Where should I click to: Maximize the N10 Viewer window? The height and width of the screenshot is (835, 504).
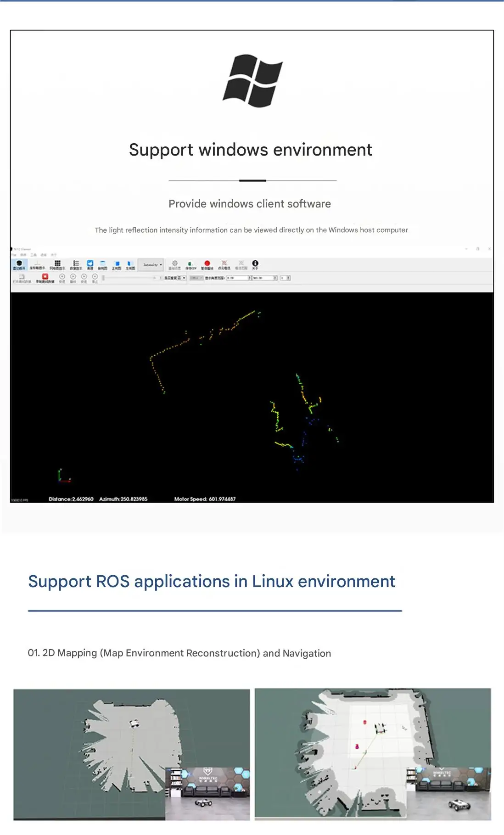point(478,249)
